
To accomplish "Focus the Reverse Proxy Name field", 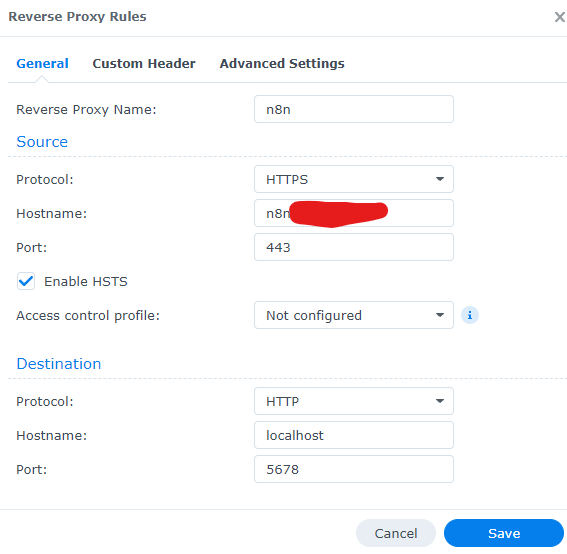I will (354, 109).
